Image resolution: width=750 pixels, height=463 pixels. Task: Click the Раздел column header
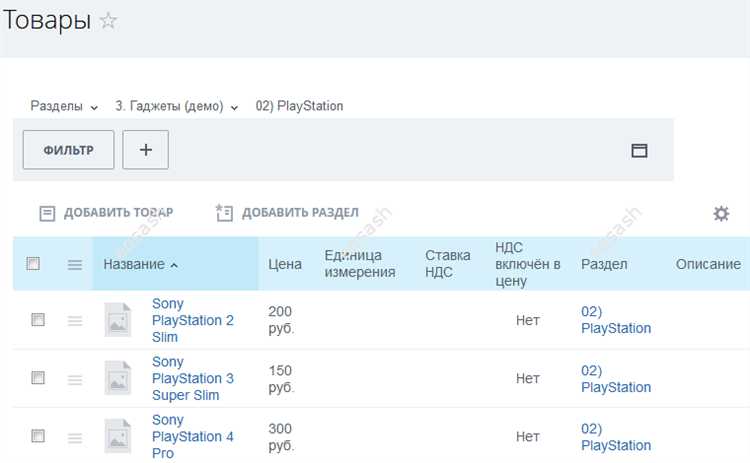(604, 264)
